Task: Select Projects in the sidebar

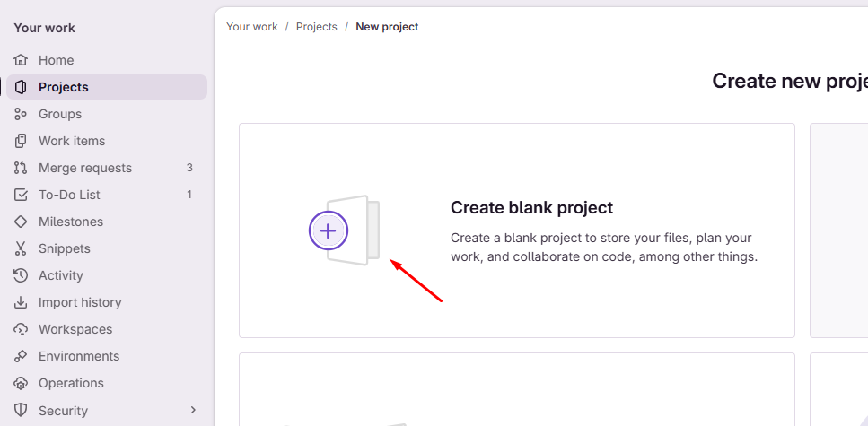Action: click(108, 87)
